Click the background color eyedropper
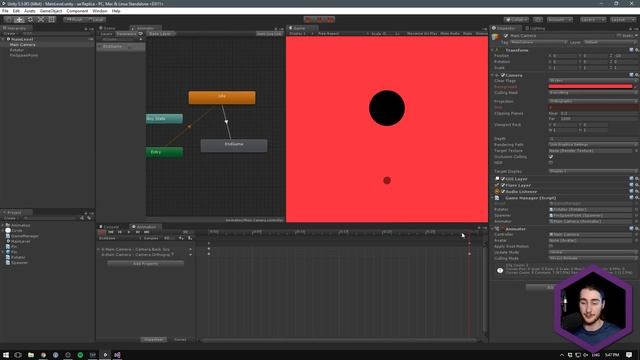The image size is (640, 360). [636, 87]
